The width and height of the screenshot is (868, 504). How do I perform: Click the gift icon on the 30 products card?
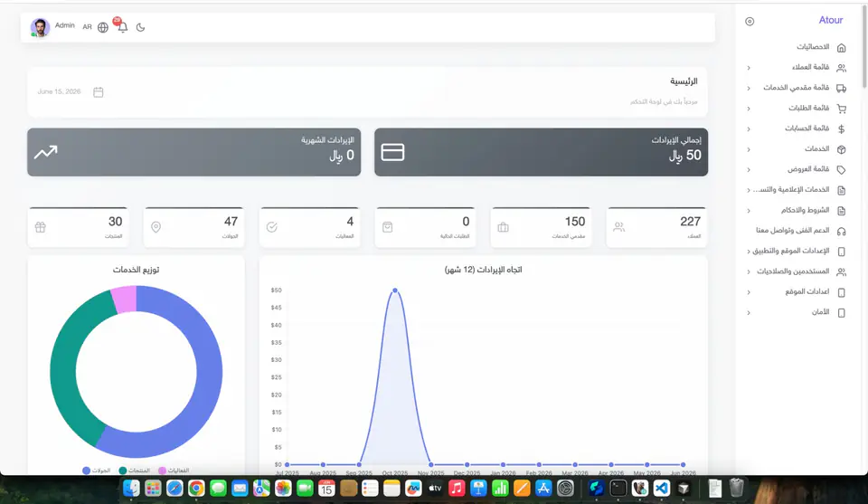[40, 227]
